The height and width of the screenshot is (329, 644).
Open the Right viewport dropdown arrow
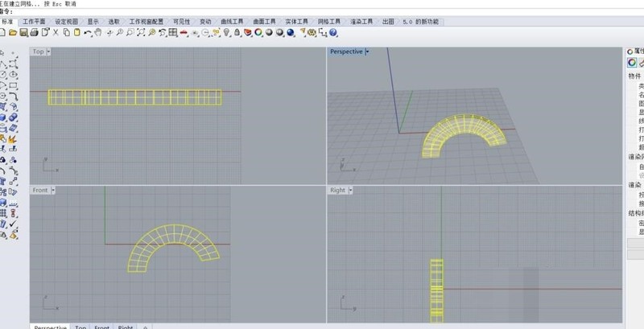click(350, 191)
